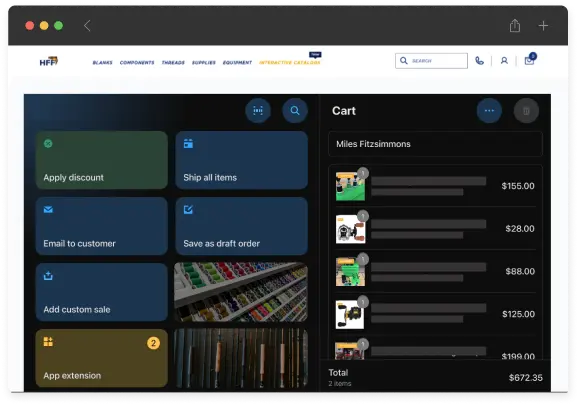Click the $28.00 price
Image resolution: width=579 pixels, height=406 pixels.
click(x=520, y=229)
